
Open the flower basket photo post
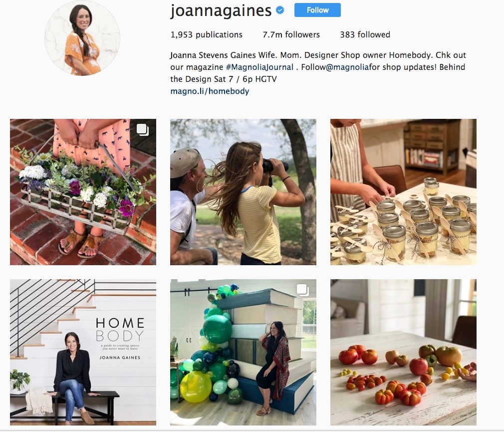tap(83, 192)
